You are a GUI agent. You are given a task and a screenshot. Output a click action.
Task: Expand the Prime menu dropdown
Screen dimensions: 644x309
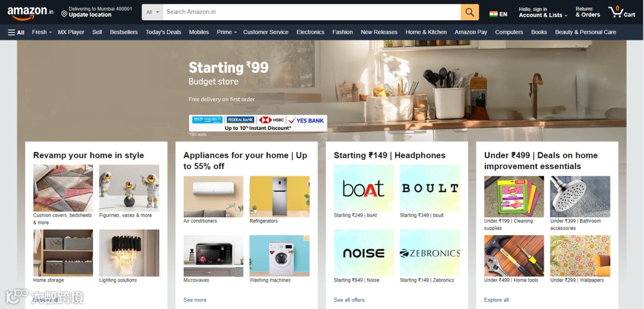227,32
